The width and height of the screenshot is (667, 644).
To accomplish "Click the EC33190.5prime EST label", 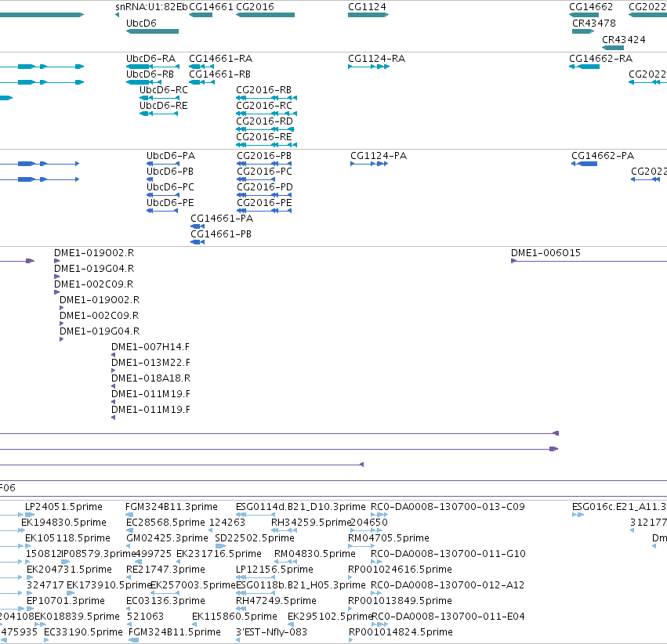I will tap(83, 632).
